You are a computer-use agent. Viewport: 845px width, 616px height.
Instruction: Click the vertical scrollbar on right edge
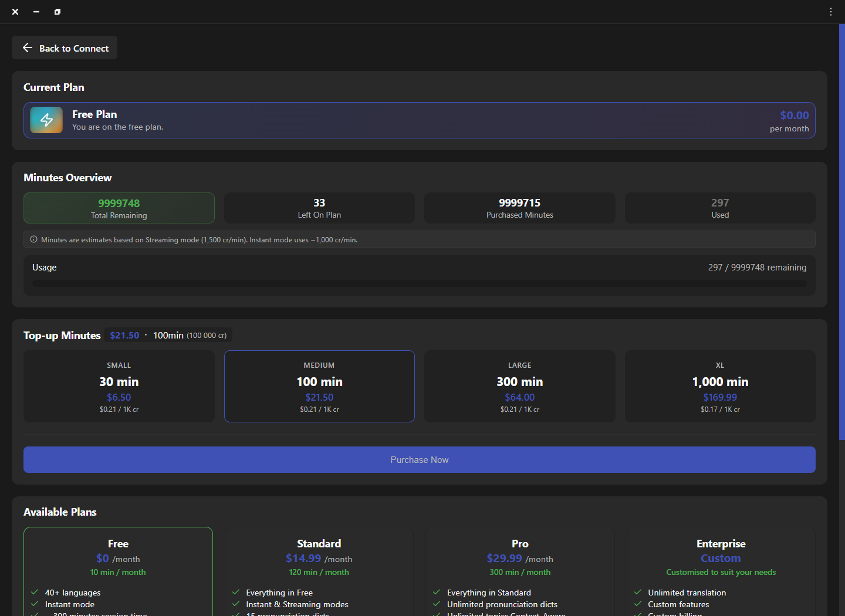click(841, 232)
